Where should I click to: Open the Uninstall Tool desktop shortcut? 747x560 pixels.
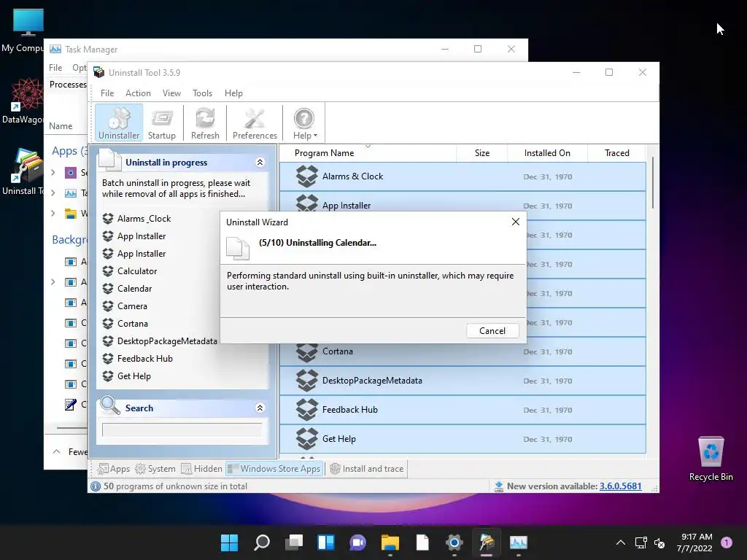[x=26, y=171]
